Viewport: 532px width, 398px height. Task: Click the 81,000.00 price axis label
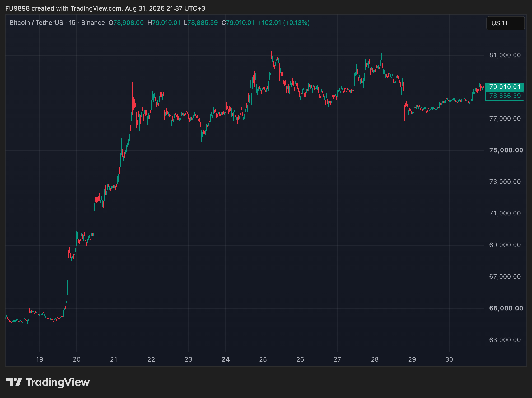pyautogui.click(x=505, y=55)
